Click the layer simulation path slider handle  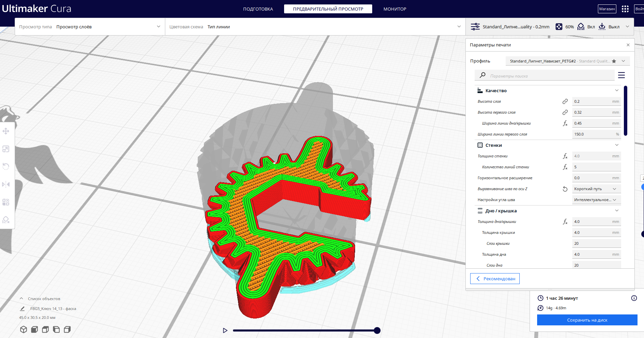pyautogui.click(x=377, y=330)
